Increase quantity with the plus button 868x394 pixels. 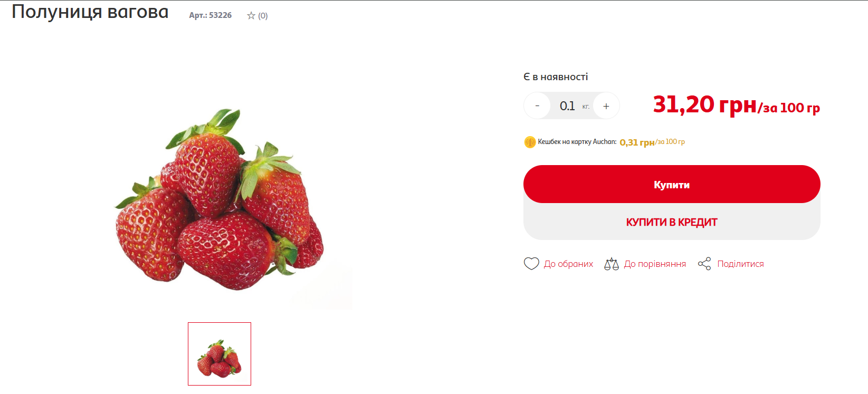point(606,106)
